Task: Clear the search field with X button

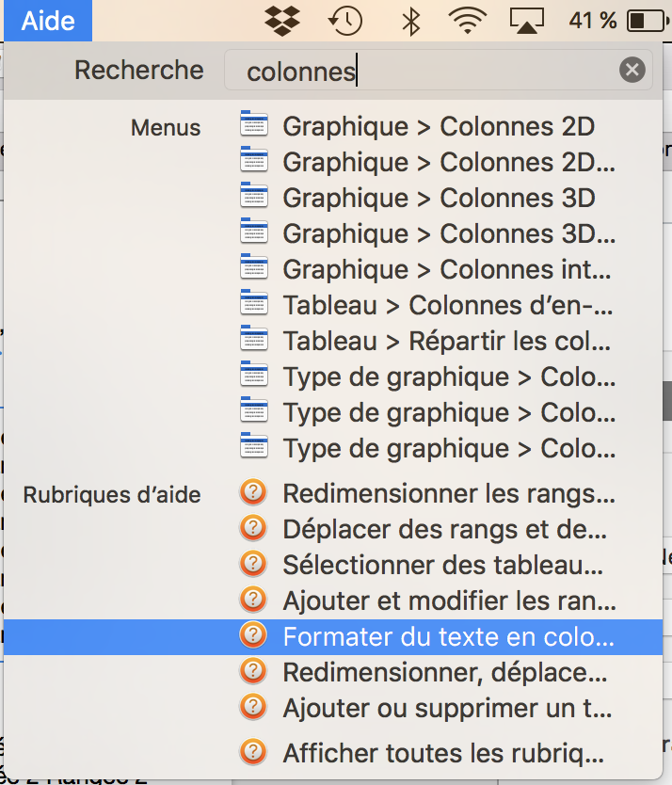Action: (x=632, y=71)
